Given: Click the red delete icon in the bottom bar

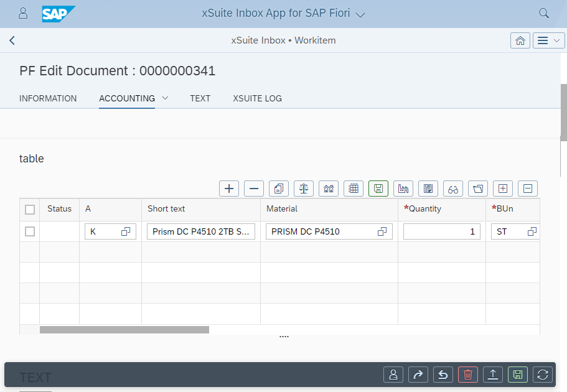Looking at the screenshot, I should [x=467, y=375].
